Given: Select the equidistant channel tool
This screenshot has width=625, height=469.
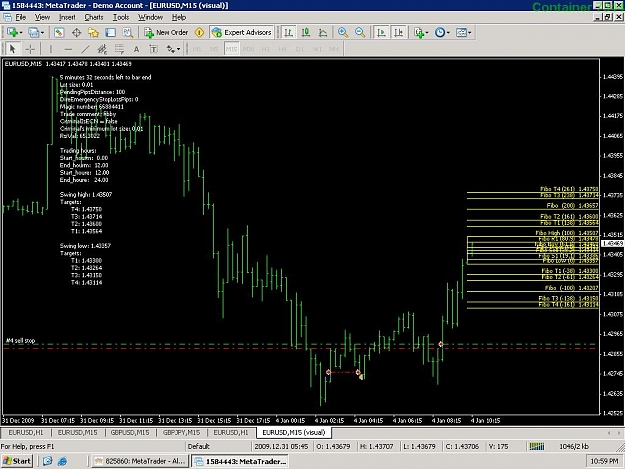Looking at the screenshot, I should 102,49.
